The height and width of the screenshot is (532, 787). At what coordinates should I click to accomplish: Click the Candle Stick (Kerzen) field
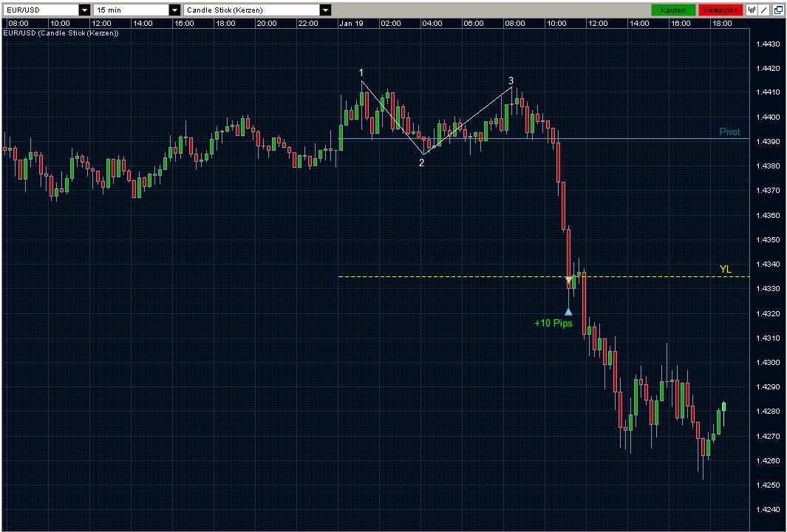(251, 10)
